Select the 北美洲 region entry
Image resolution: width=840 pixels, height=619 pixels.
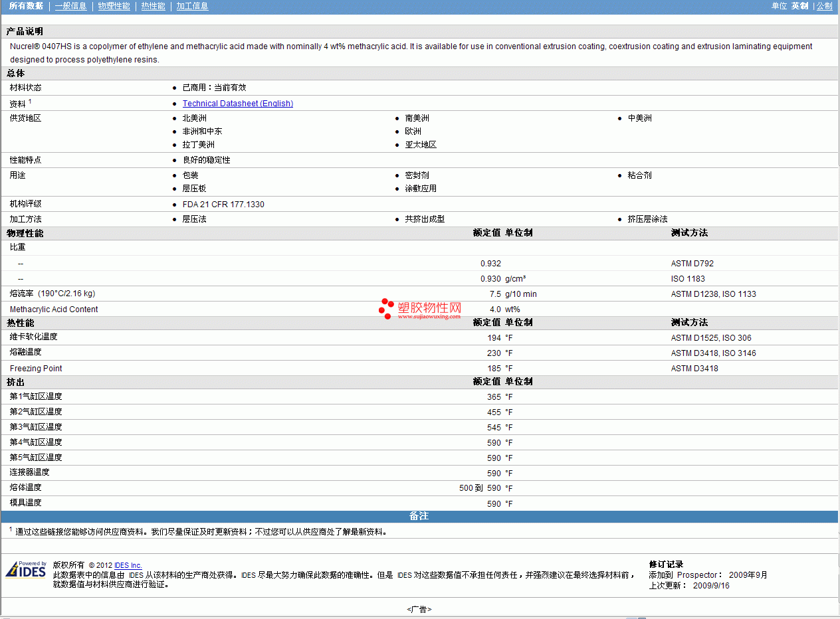pos(195,118)
